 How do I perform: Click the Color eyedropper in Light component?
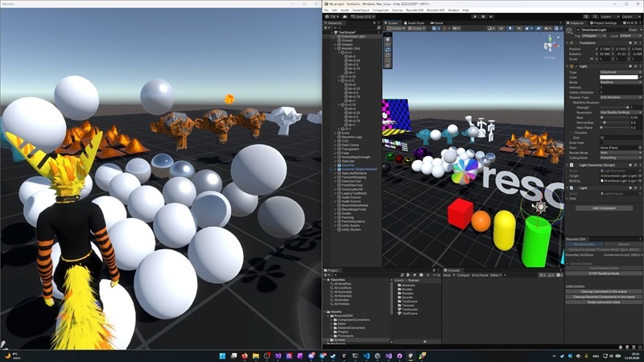[x=640, y=77]
